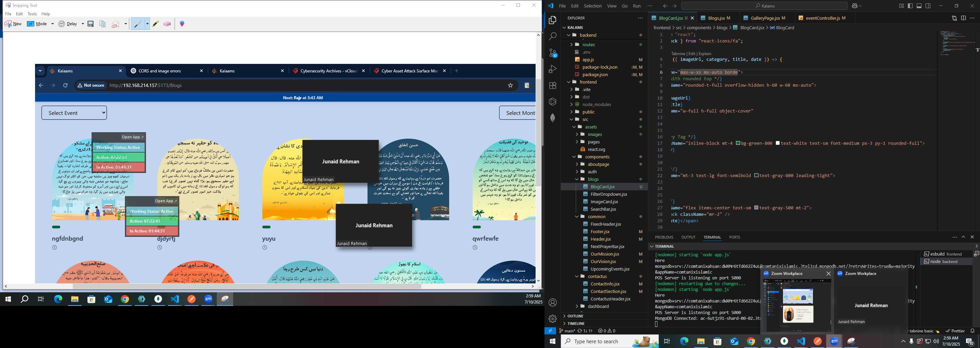The image size is (980, 348).
Task: Open the Tools menu in Snipping Tool
Action: tap(32, 14)
